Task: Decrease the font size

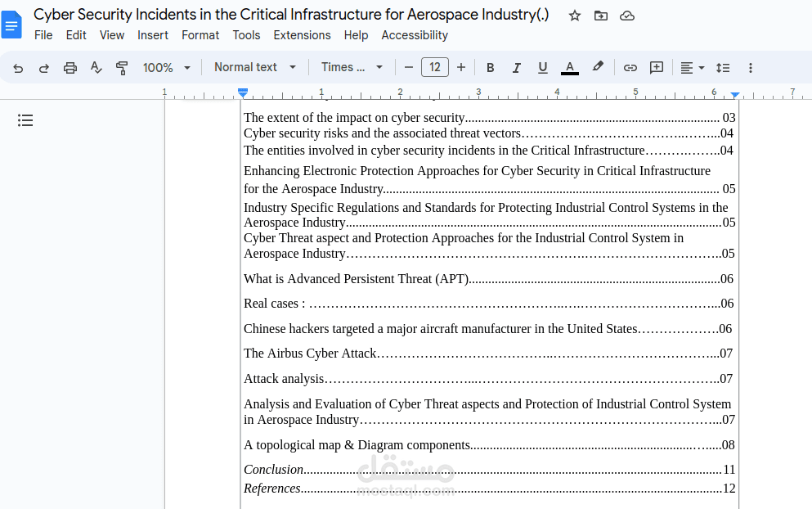Action: [x=409, y=67]
